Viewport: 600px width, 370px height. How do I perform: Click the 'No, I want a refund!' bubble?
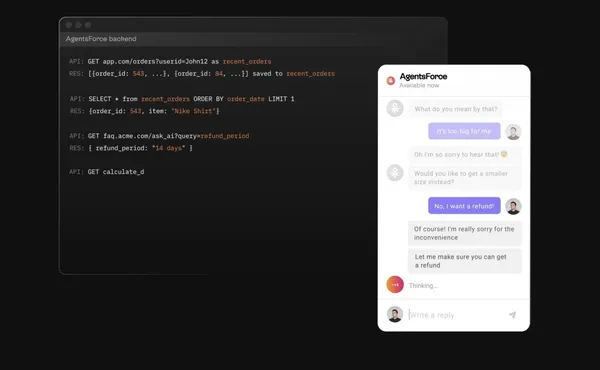click(x=464, y=206)
